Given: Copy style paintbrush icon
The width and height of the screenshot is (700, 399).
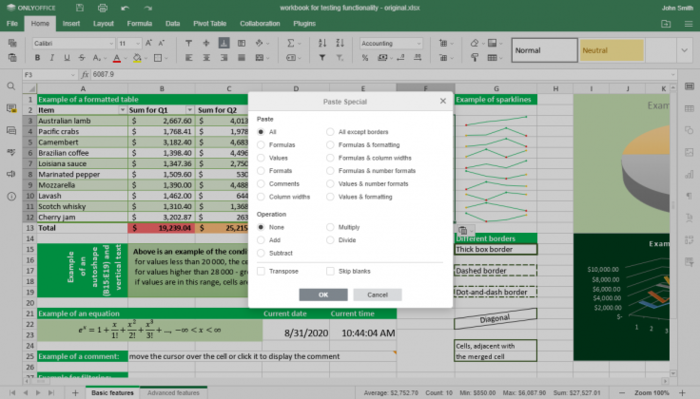Looking at the screenshot, I should coord(475,58).
